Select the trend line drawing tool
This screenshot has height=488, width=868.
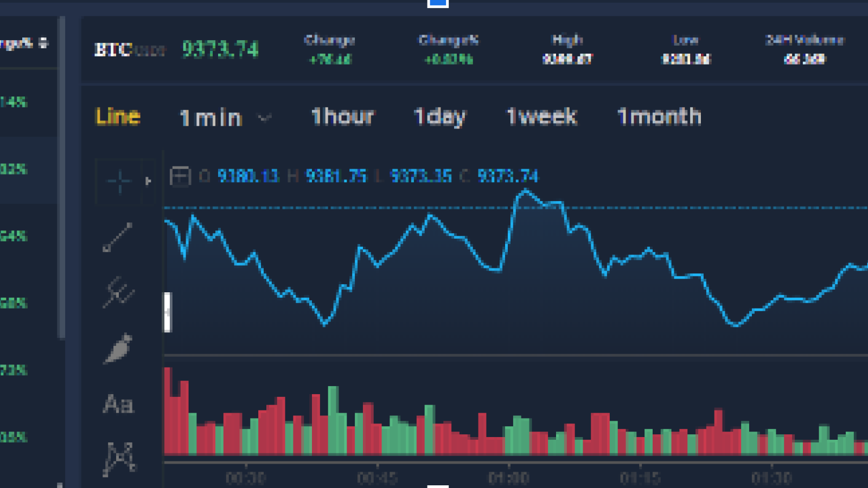[118, 237]
